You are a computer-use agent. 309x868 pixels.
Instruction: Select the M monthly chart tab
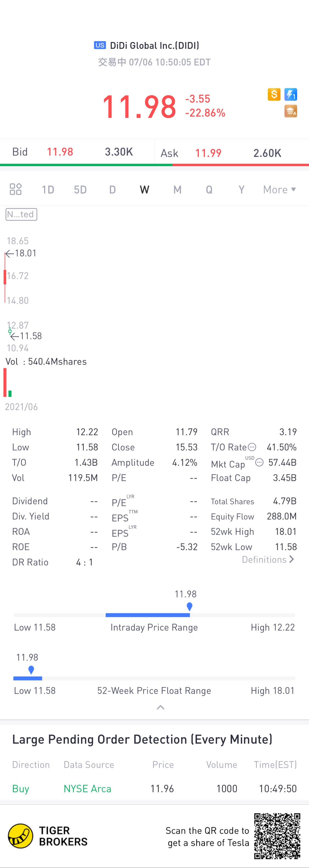[177, 190]
